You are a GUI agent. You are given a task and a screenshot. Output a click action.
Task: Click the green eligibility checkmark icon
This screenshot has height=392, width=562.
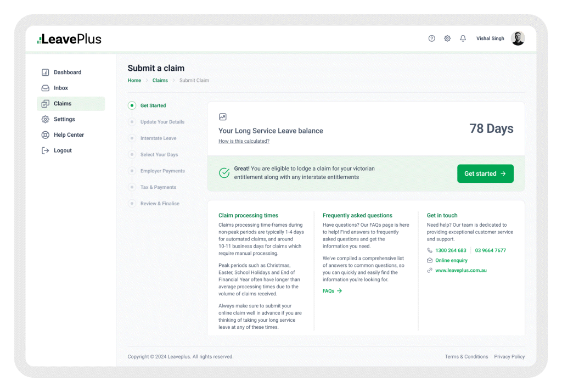(x=224, y=173)
